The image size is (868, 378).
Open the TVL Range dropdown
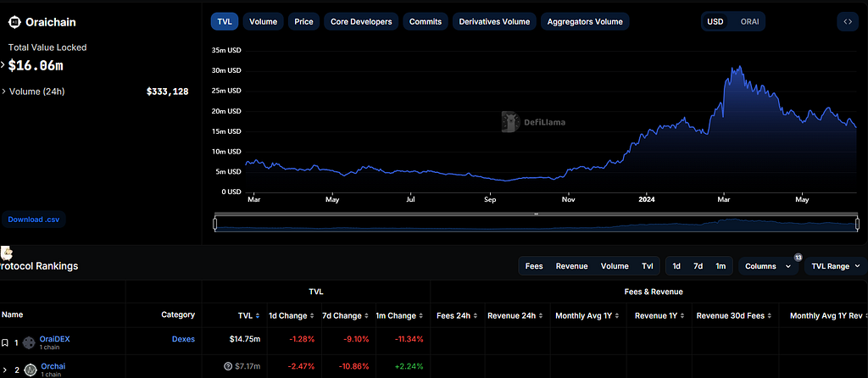(835, 266)
